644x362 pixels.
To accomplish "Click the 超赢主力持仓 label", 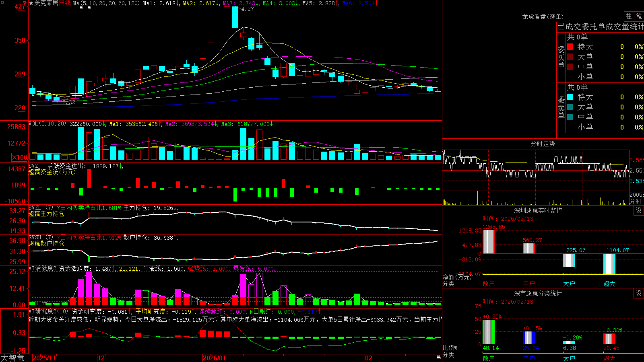I will click(46, 214).
